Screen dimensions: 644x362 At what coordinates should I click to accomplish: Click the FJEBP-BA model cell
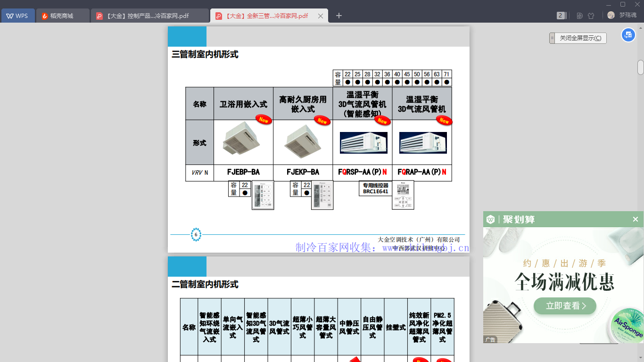point(243,172)
